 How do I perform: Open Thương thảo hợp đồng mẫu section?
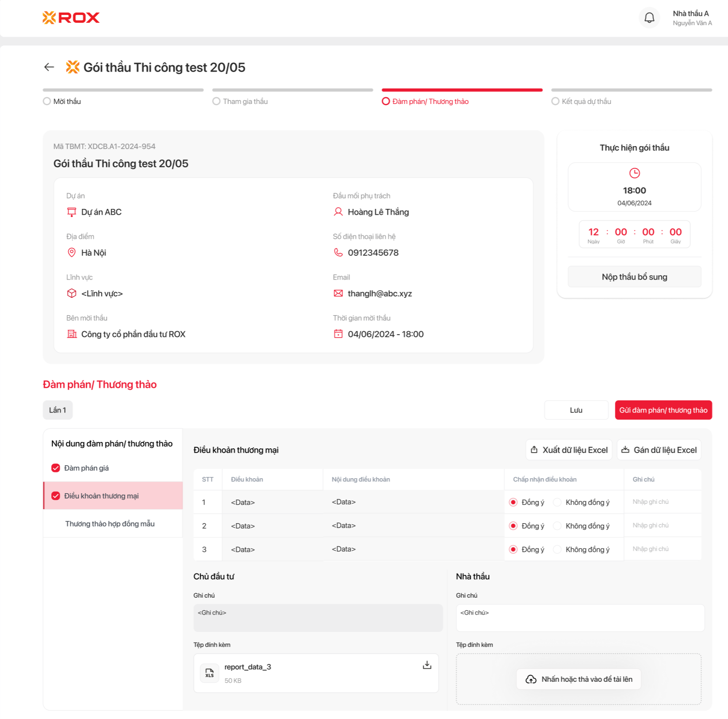pos(110,524)
